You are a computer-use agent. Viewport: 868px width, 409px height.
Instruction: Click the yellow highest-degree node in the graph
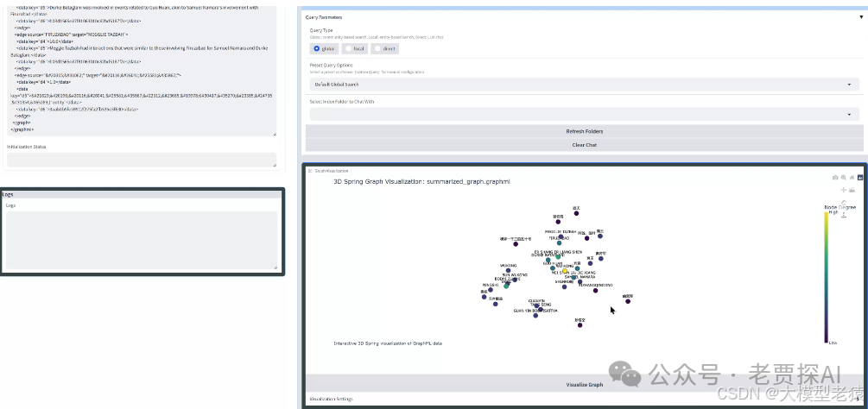point(565,272)
